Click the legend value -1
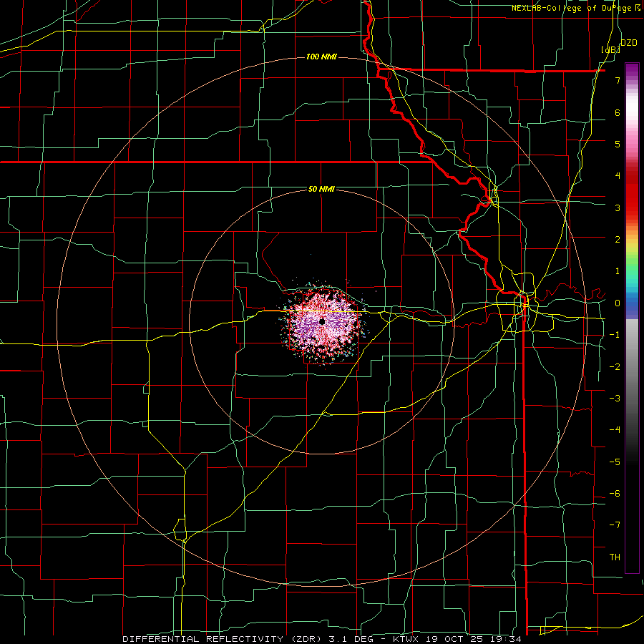644x644 pixels. [615, 334]
